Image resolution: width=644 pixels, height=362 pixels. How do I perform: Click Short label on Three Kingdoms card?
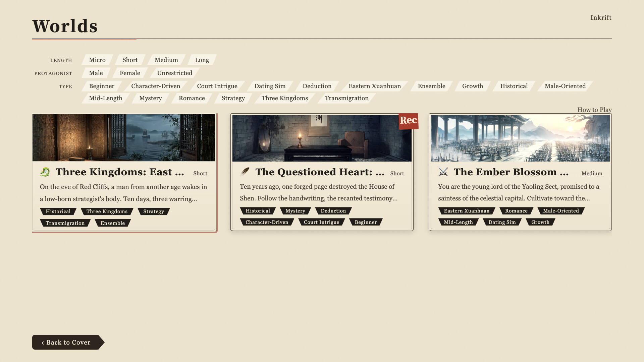point(200,174)
